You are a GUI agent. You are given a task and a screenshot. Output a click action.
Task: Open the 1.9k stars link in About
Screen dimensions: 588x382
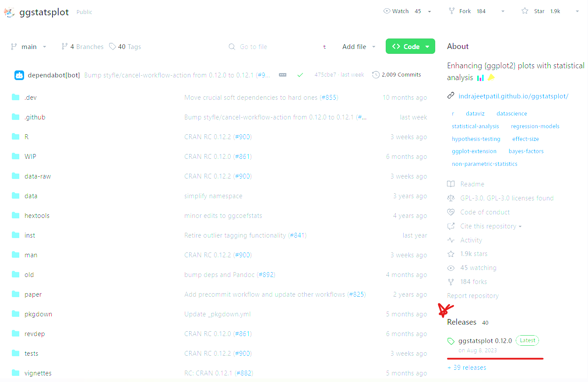click(474, 254)
